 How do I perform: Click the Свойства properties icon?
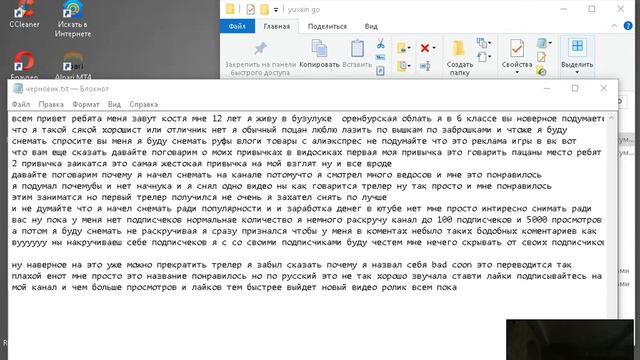click(x=517, y=50)
